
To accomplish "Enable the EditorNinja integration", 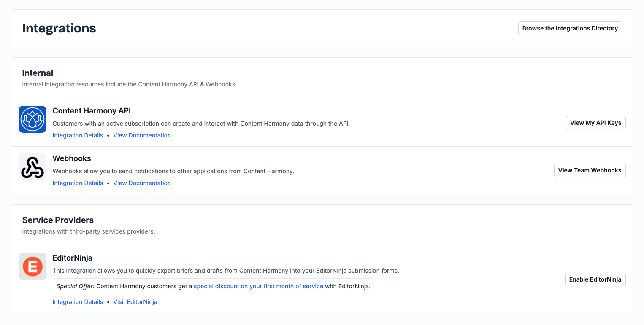I will click(595, 279).
